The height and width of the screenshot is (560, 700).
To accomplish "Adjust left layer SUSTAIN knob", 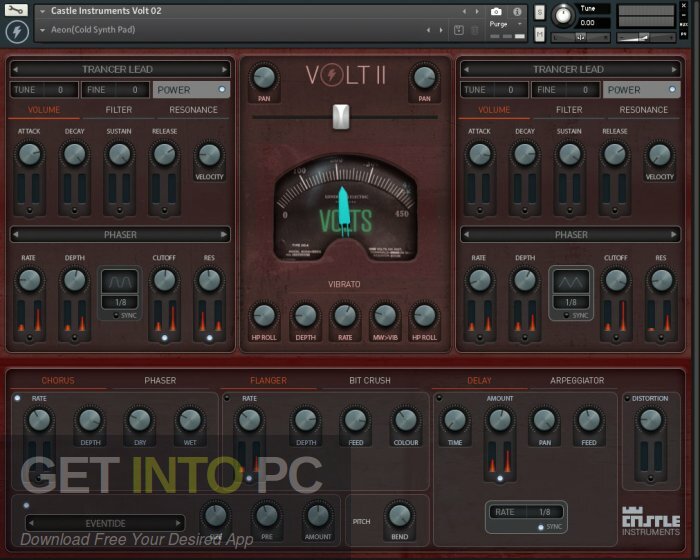I will 120,155.
